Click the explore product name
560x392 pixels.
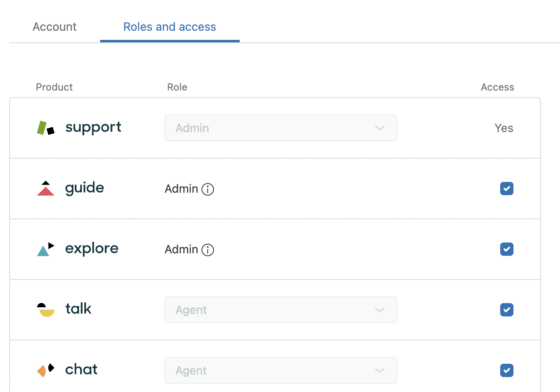click(x=92, y=248)
